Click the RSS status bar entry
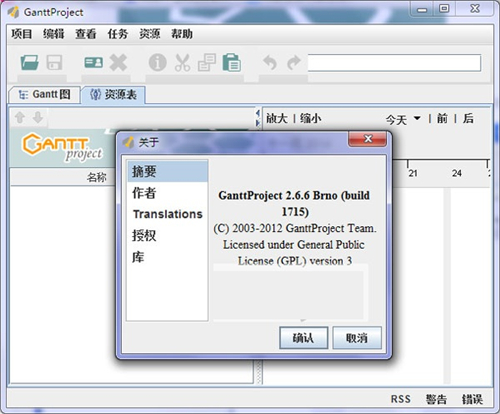 tap(401, 399)
